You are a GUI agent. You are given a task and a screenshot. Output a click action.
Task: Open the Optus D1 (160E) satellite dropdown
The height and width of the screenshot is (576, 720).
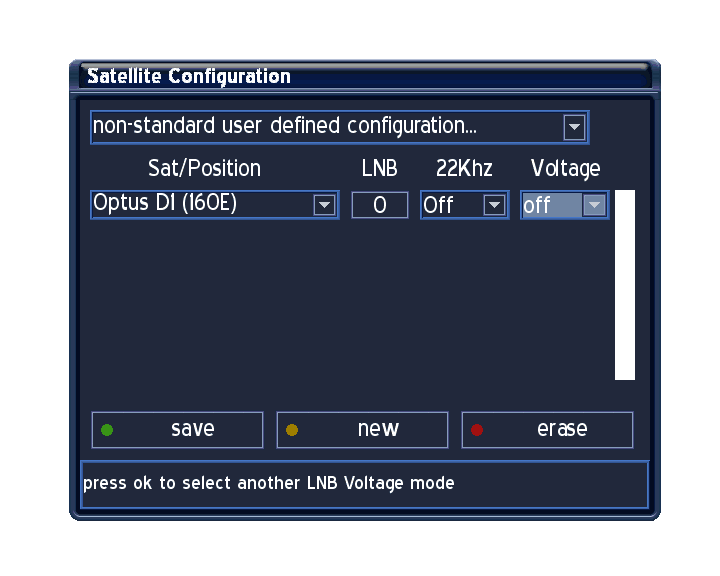215,204
